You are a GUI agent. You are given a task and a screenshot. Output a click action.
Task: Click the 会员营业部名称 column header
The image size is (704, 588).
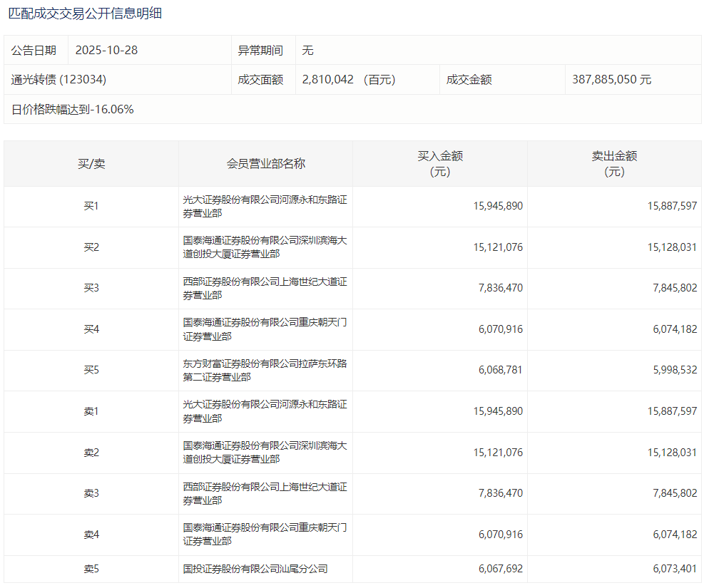point(265,164)
